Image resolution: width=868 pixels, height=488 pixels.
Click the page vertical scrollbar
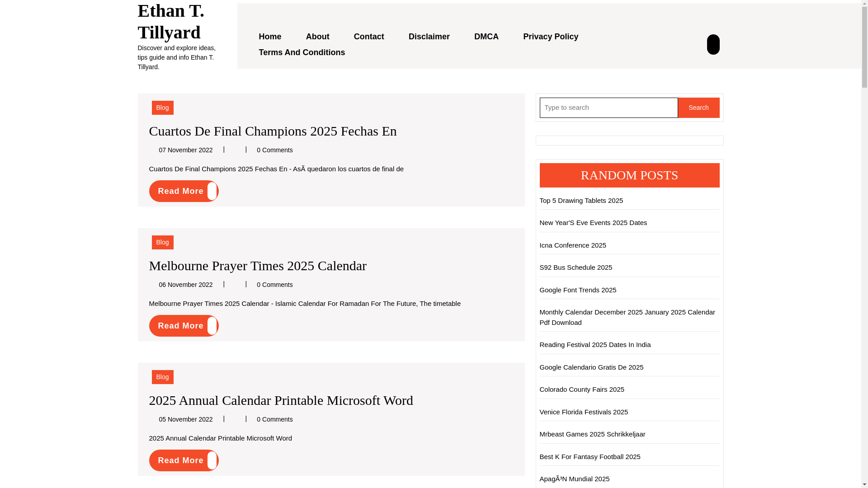coord(864,244)
